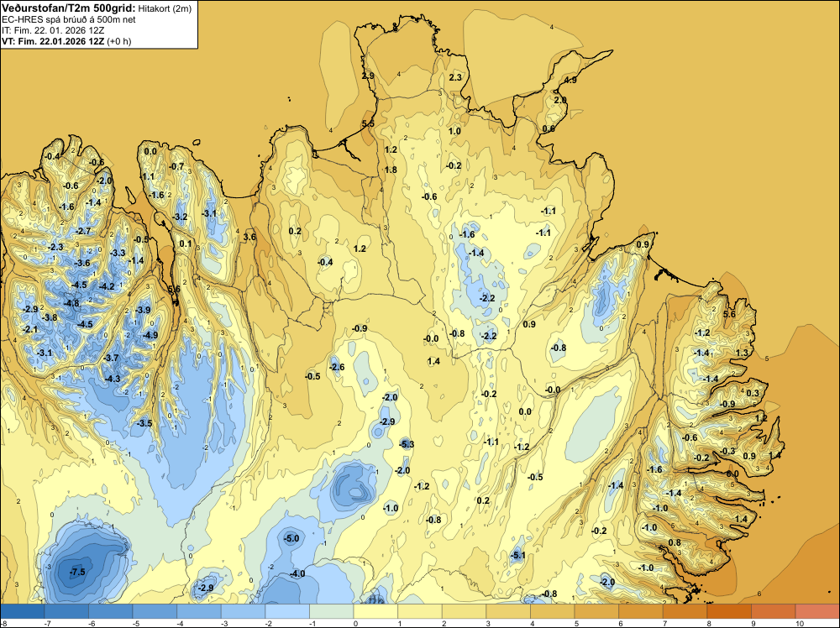The image size is (840, 628).
Task: Click the '-5.1' temperature value
Action: [518, 555]
